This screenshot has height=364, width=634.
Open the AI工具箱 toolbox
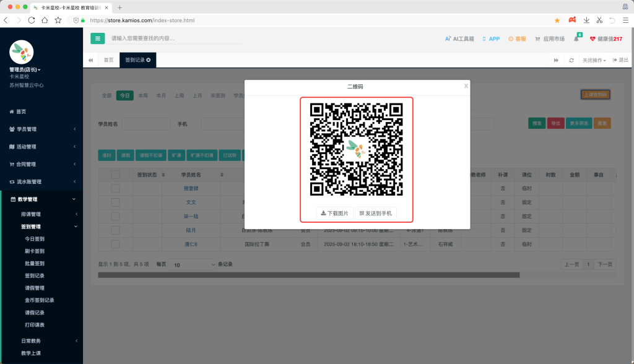(x=459, y=39)
